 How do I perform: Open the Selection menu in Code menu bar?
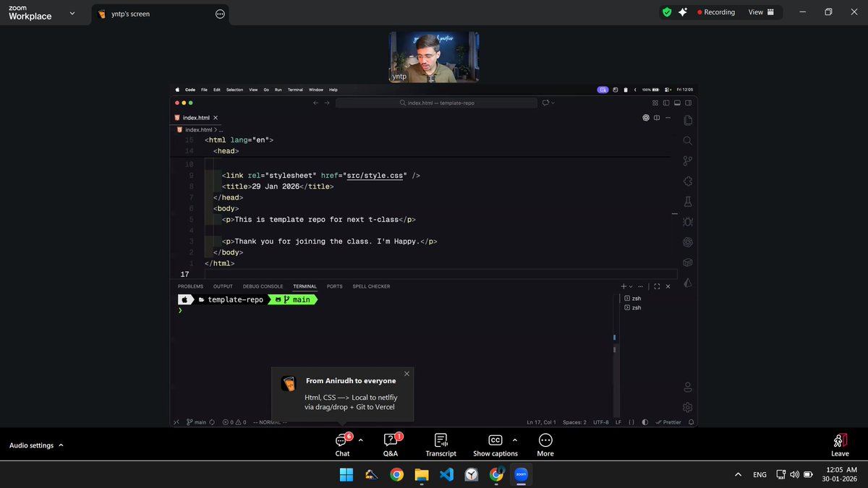(x=234, y=90)
